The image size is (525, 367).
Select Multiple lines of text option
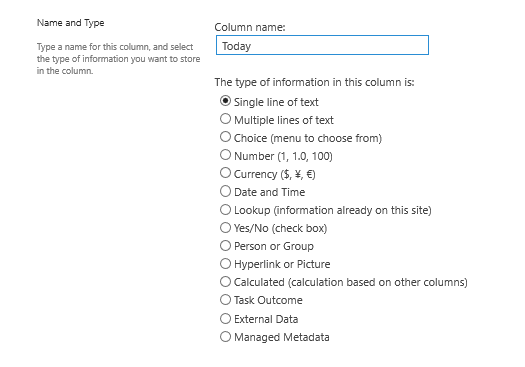(x=225, y=119)
